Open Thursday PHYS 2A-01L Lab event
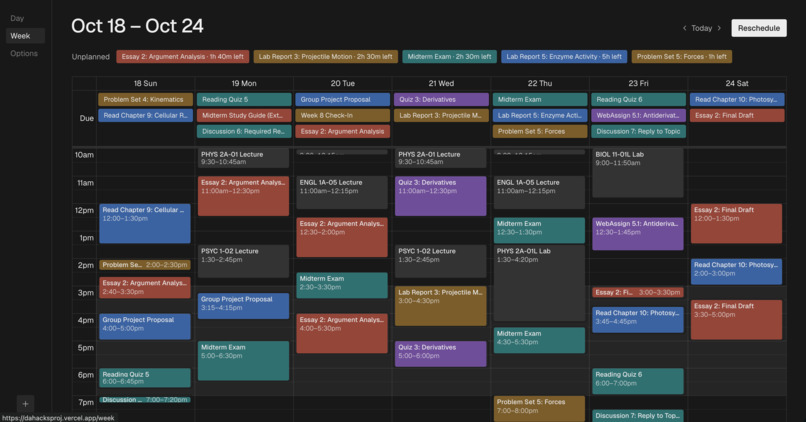The width and height of the screenshot is (806, 422). 540,283
